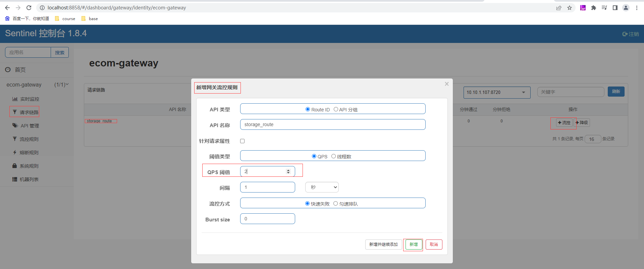Click the 间隔 value field
644x269 pixels.
[268, 187]
